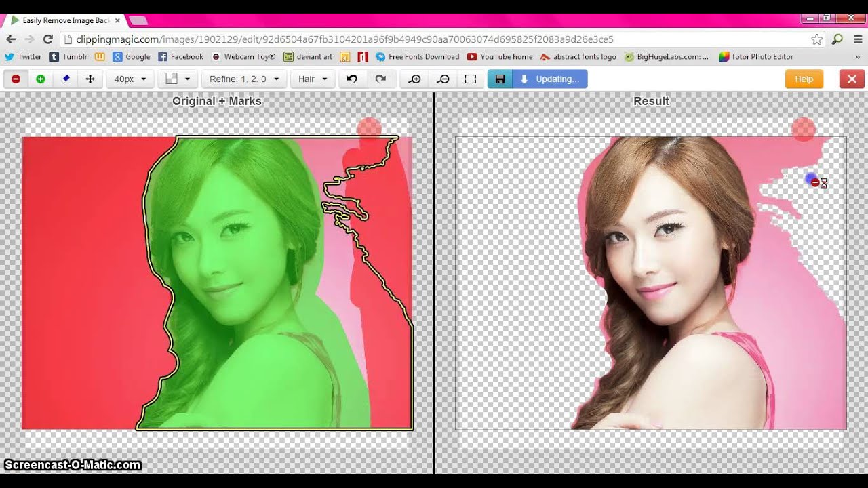Click the orange Help button
This screenshot has height=488, width=868.
(804, 79)
